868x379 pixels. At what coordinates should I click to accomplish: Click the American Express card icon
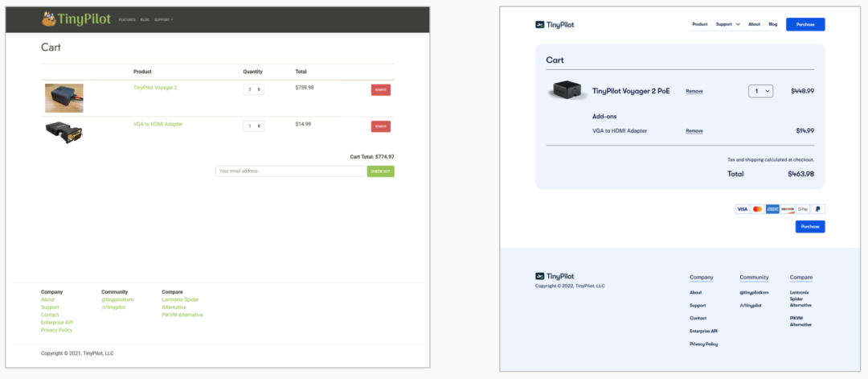(x=772, y=209)
